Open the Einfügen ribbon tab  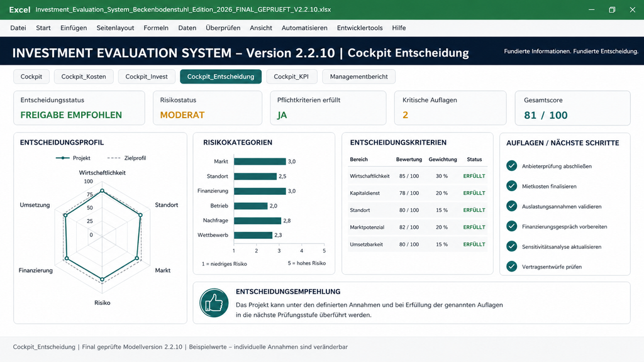pyautogui.click(x=74, y=28)
